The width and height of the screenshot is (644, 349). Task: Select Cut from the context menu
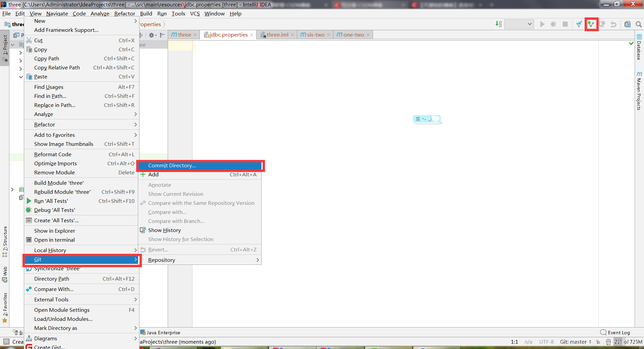[82, 41]
